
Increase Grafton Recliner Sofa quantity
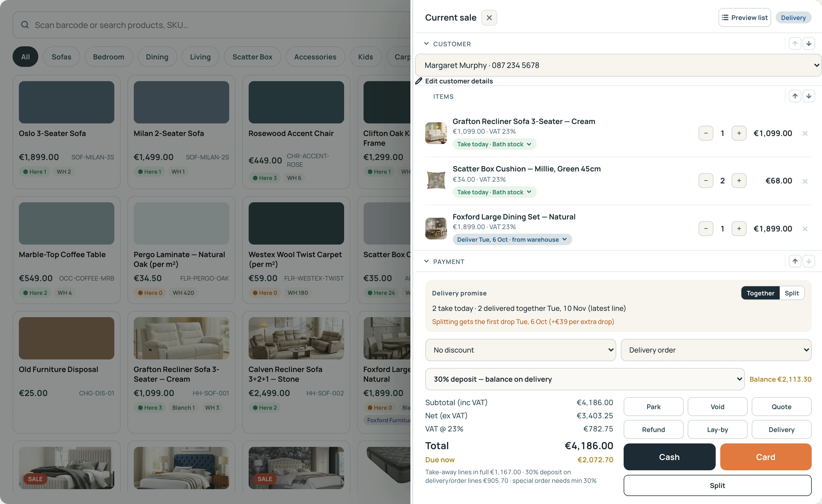tap(739, 133)
